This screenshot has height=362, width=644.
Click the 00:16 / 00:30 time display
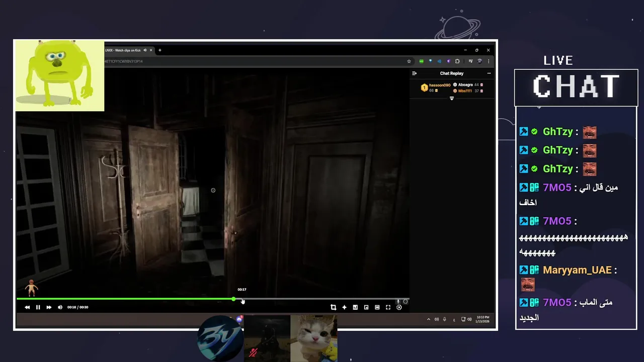coord(78,307)
